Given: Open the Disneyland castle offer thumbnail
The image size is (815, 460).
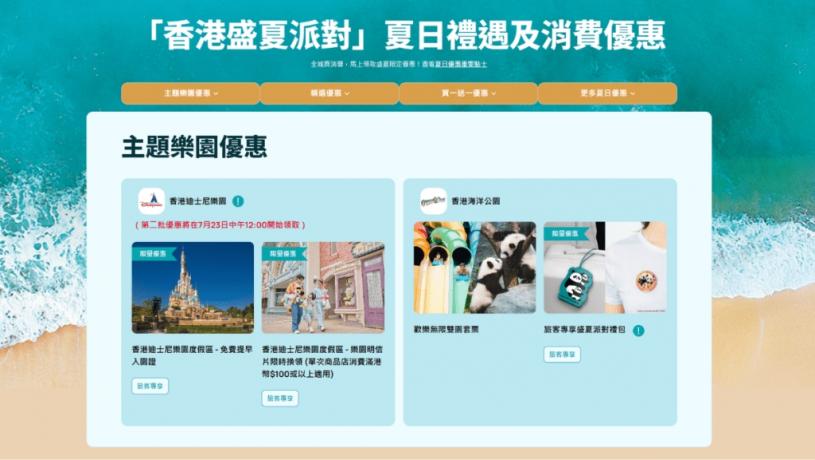Looking at the screenshot, I should pos(192,290).
